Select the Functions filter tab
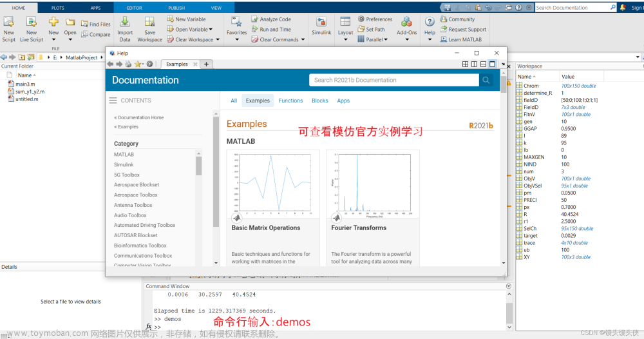This screenshot has height=339, width=644. tap(290, 101)
